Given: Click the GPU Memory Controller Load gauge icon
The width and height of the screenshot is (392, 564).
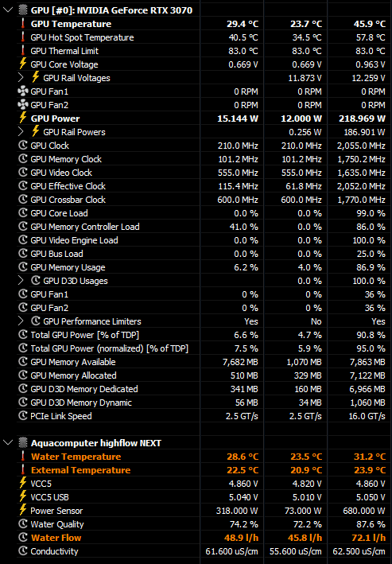Looking at the screenshot, I should click(23, 227).
